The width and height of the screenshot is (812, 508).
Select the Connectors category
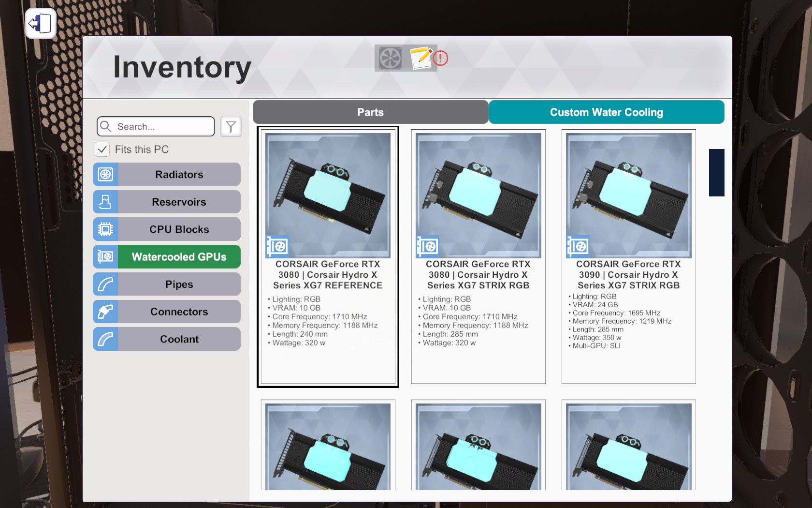(167, 312)
